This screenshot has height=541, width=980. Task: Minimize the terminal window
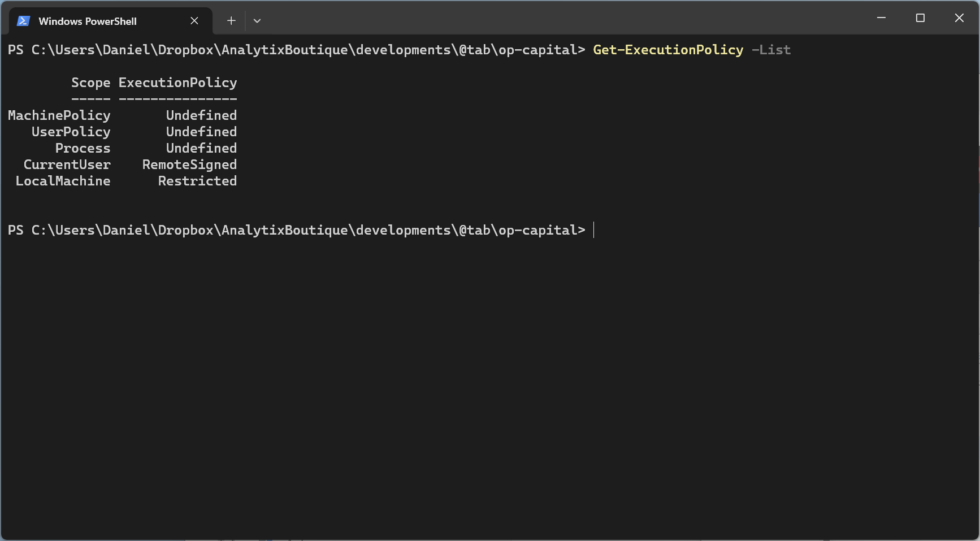pyautogui.click(x=881, y=18)
